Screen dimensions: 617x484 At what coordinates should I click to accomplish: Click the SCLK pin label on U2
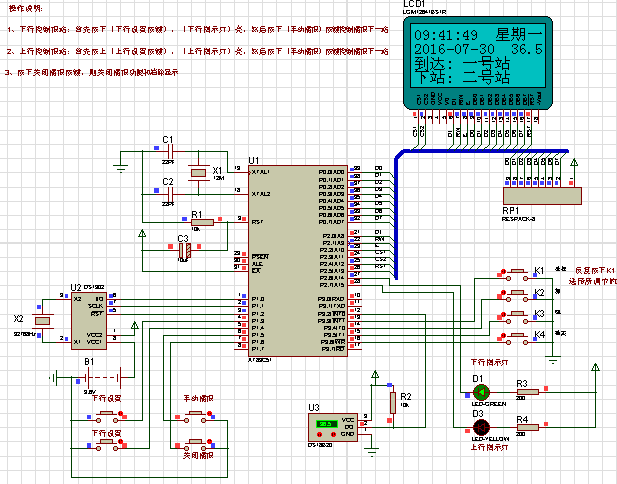pos(96,306)
